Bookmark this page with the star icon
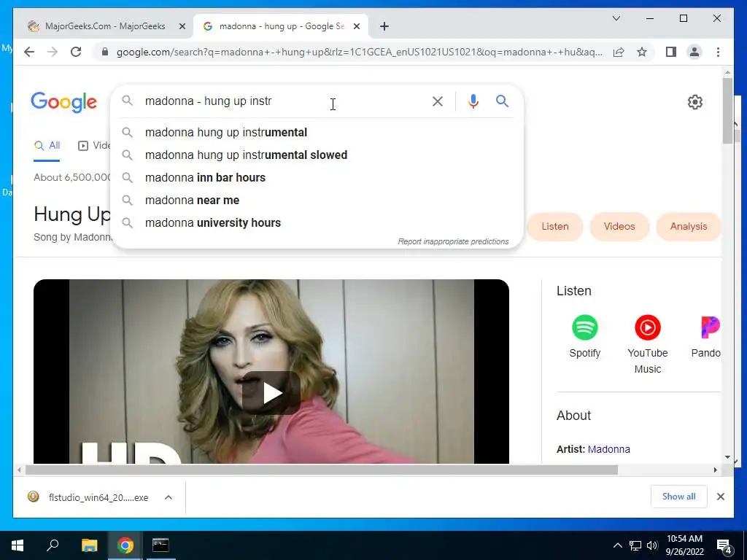Image resolution: width=747 pixels, height=560 pixels. 642,52
